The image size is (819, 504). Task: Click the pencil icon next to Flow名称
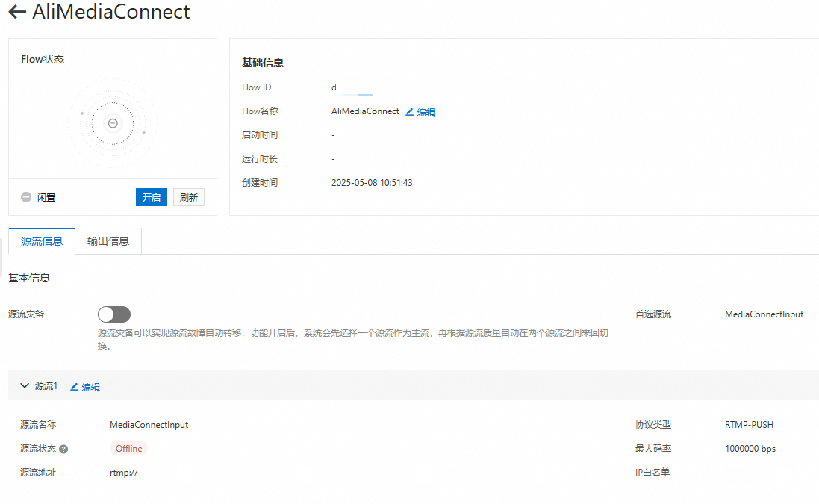tap(409, 112)
